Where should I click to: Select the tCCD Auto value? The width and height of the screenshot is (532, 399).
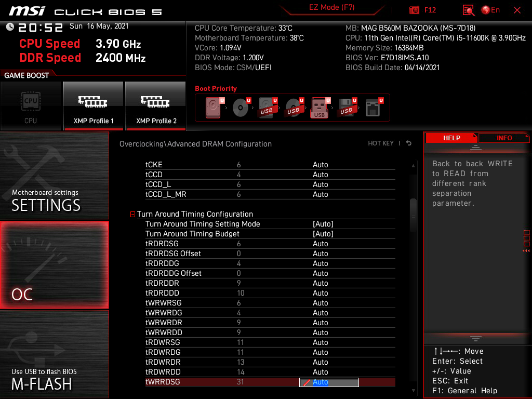[x=320, y=175]
